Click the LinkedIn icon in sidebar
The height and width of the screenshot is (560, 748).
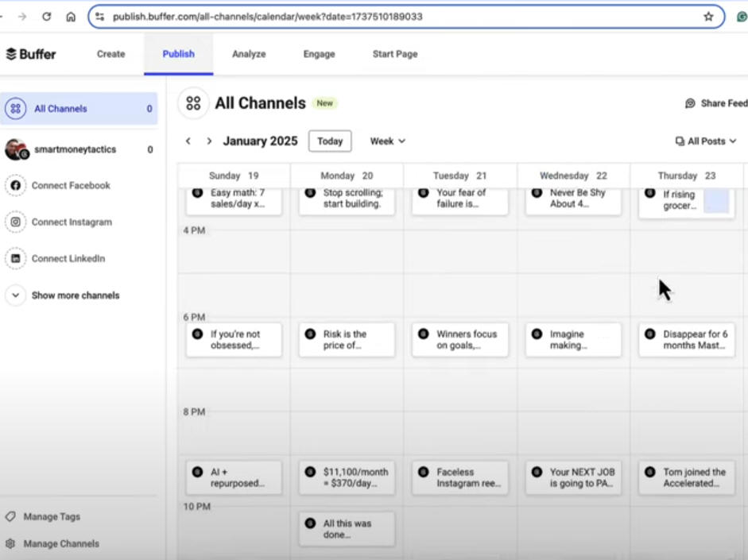click(15, 259)
